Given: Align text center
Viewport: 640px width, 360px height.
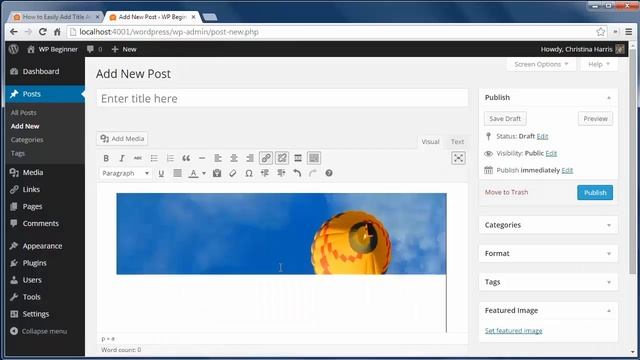Looking at the screenshot, I should click(x=234, y=158).
